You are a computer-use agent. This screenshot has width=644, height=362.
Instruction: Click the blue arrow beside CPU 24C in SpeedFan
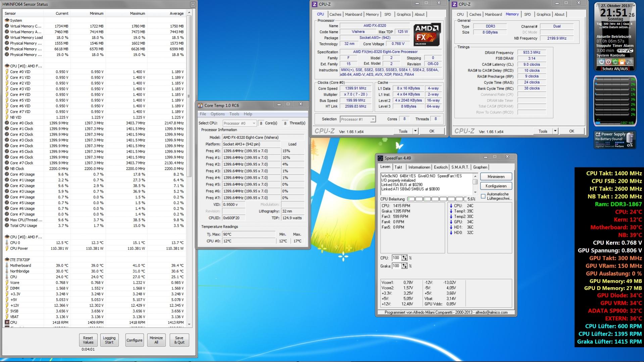pyautogui.click(x=451, y=206)
